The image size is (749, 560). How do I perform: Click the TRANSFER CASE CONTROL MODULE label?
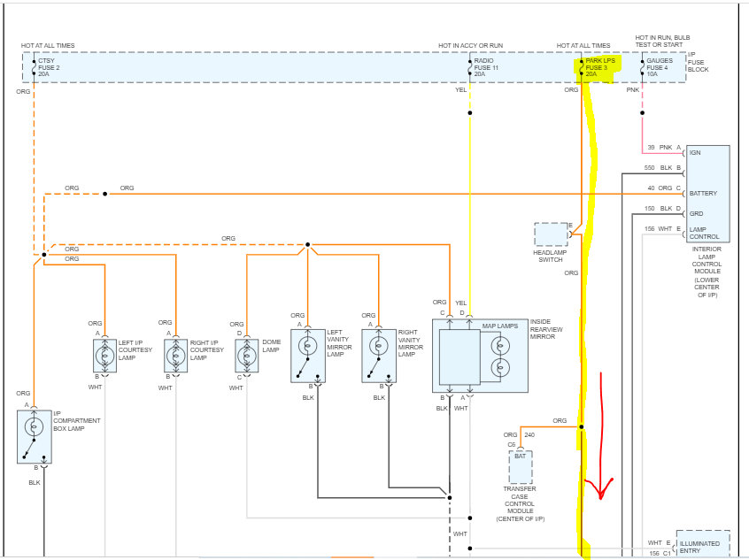click(520, 500)
